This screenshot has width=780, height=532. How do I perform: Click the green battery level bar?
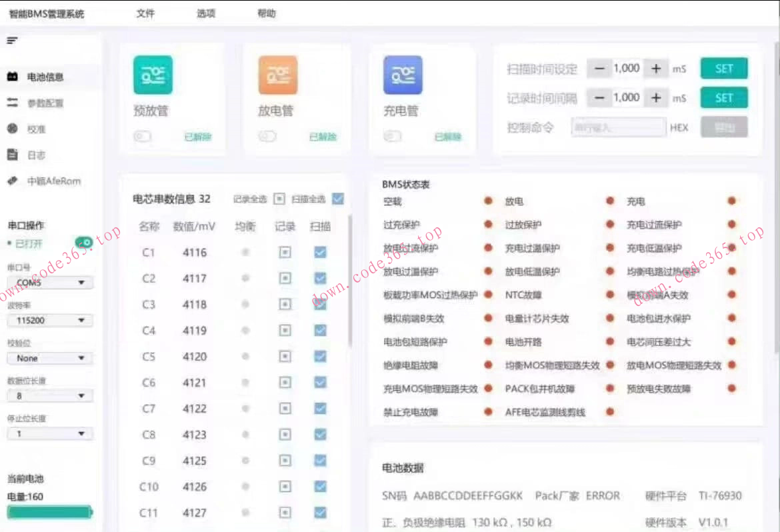click(x=50, y=512)
